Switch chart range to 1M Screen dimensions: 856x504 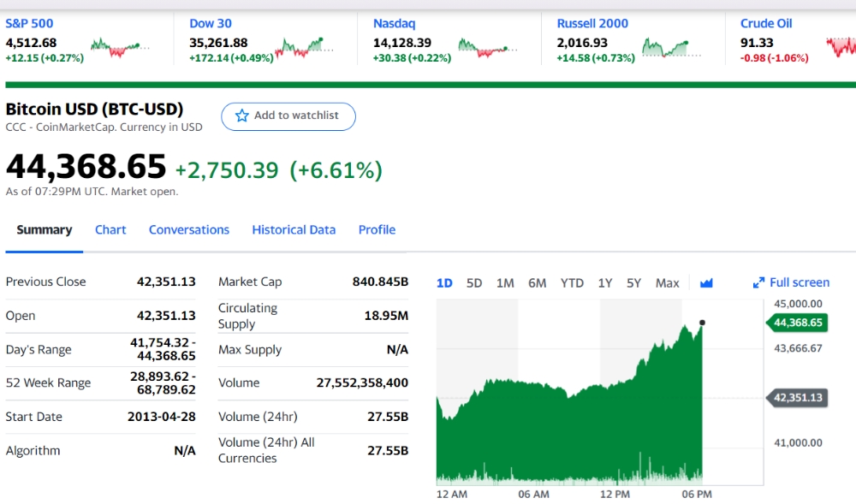coord(505,283)
